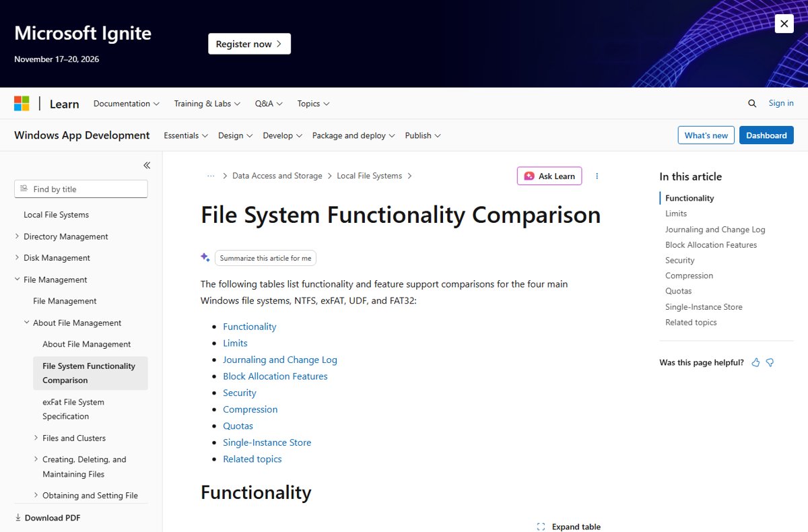808x532 pixels.
Task: Open the Essentials menu
Action: point(186,135)
